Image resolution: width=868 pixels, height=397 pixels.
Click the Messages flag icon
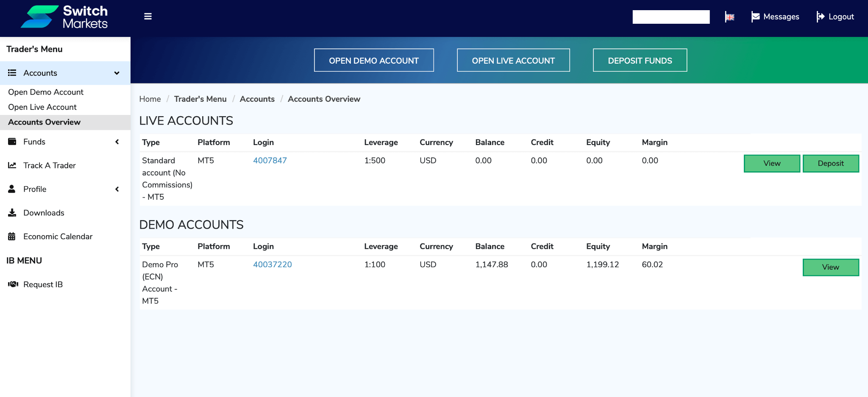[x=755, y=17]
